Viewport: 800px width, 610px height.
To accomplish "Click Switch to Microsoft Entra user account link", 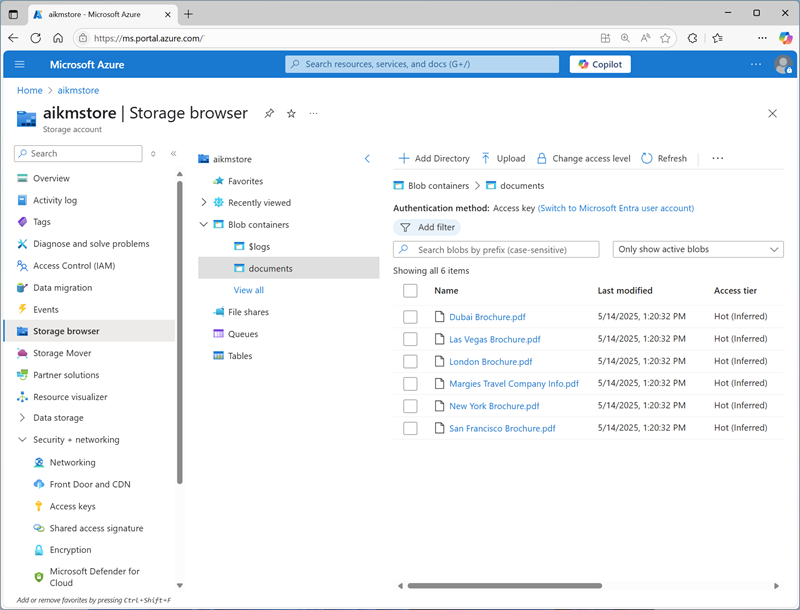I will click(x=615, y=208).
